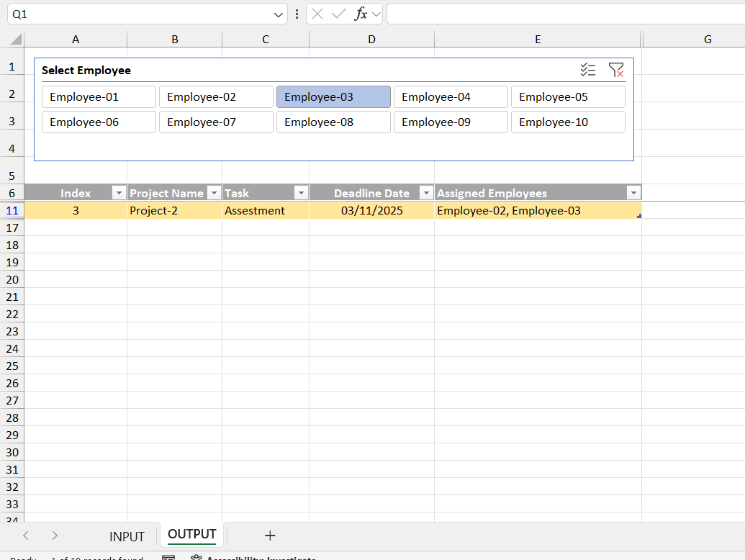Click the Deadline Date header cell
This screenshot has width=745, height=560.
click(x=371, y=193)
